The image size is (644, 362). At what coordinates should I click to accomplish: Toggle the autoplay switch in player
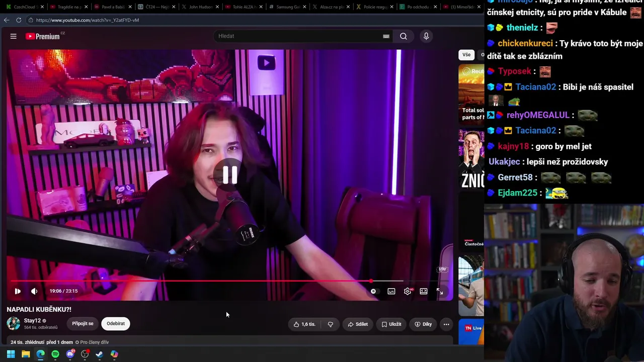point(373,291)
